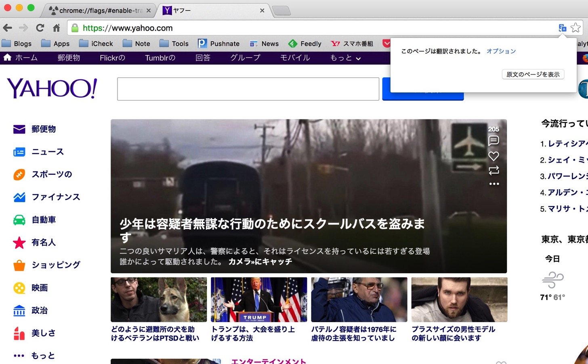Screen dimensions: 588x364
Task: Open the Trump rally thumbnail
Action: (259, 299)
